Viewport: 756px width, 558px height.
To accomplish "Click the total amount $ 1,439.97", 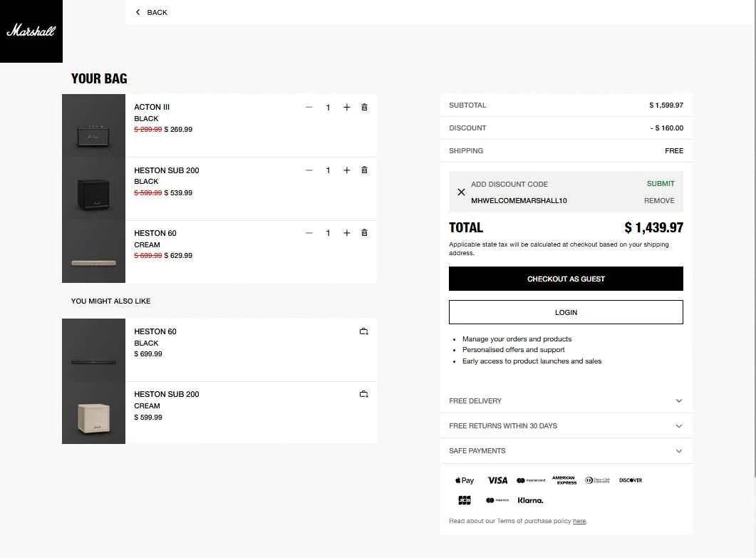I will (x=654, y=227).
